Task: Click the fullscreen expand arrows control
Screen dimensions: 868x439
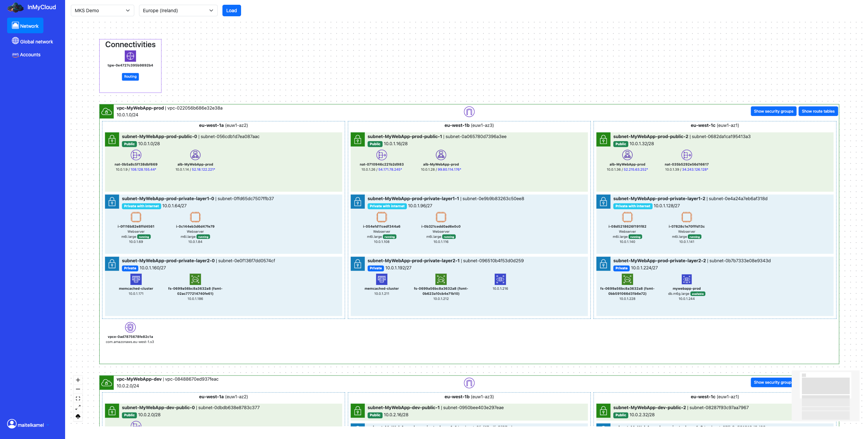Action: (78, 407)
